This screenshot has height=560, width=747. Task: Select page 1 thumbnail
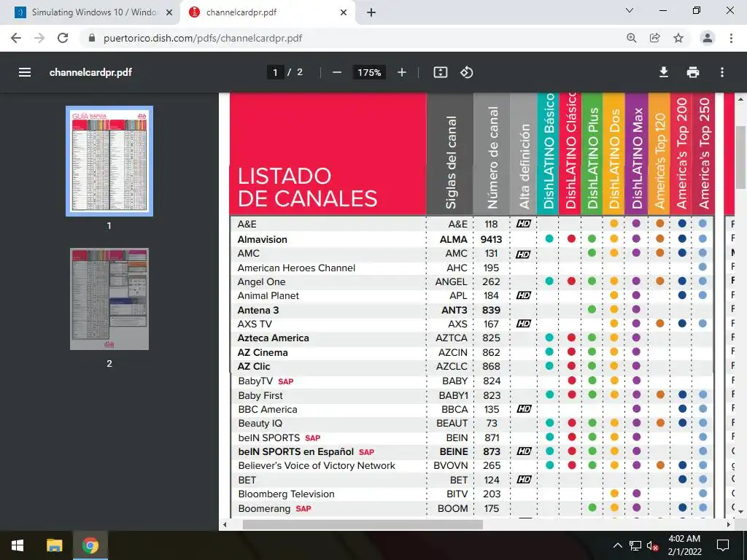(x=109, y=161)
